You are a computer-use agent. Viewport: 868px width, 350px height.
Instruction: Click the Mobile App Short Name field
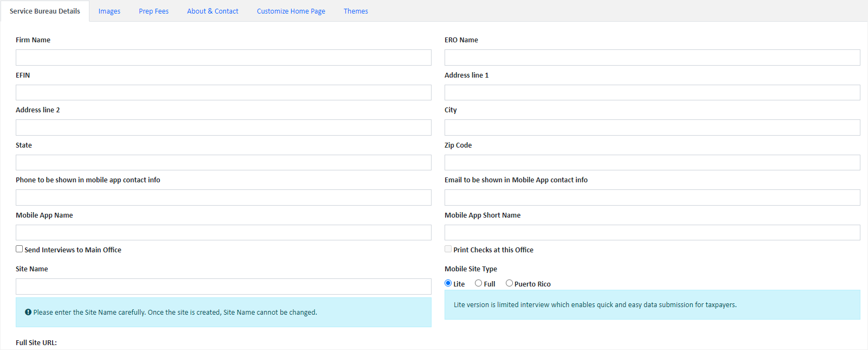point(652,233)
